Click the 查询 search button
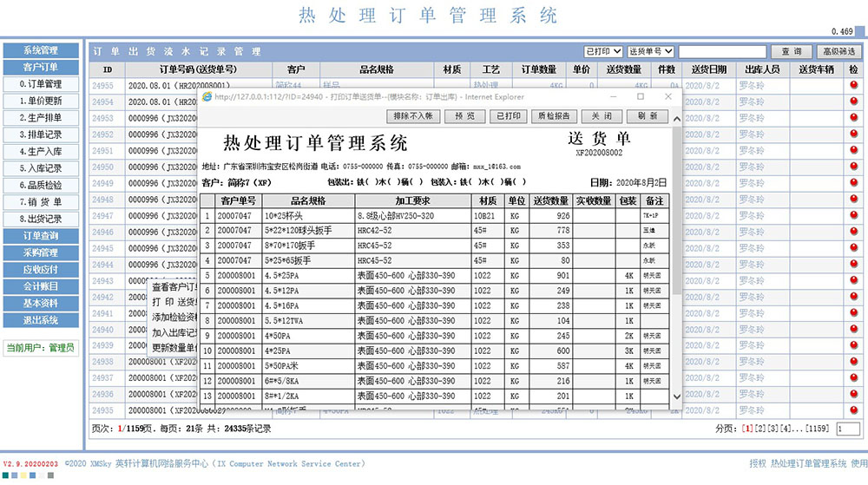This screenshot has height=485, width=868. pos(791,52)
